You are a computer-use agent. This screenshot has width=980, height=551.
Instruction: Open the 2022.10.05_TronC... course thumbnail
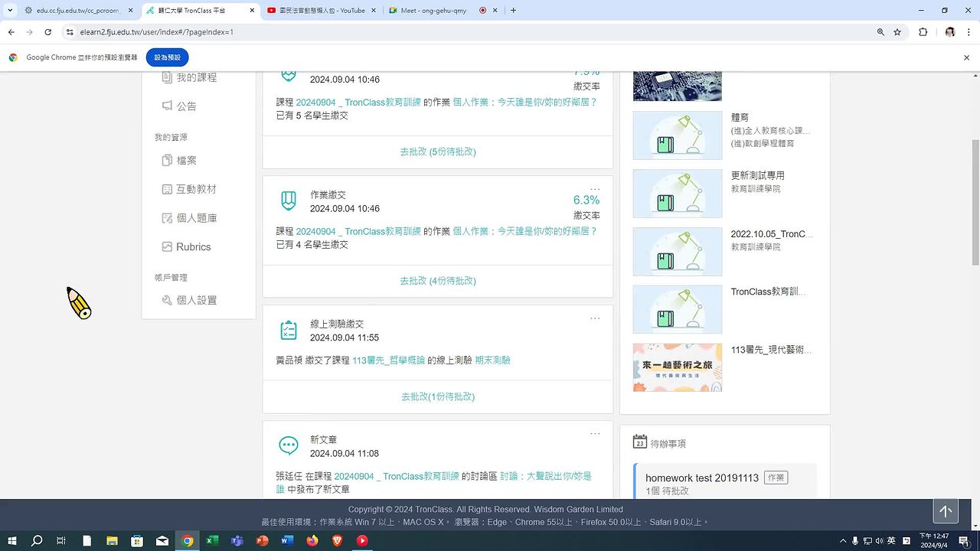click(x=678, y=252)
